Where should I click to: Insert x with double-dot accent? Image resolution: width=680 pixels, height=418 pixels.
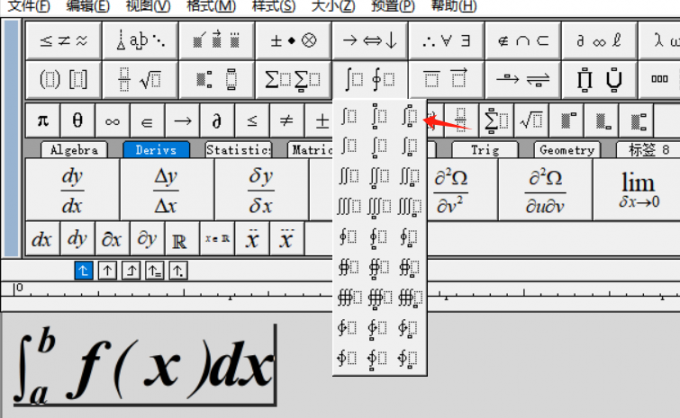point(252,238)
